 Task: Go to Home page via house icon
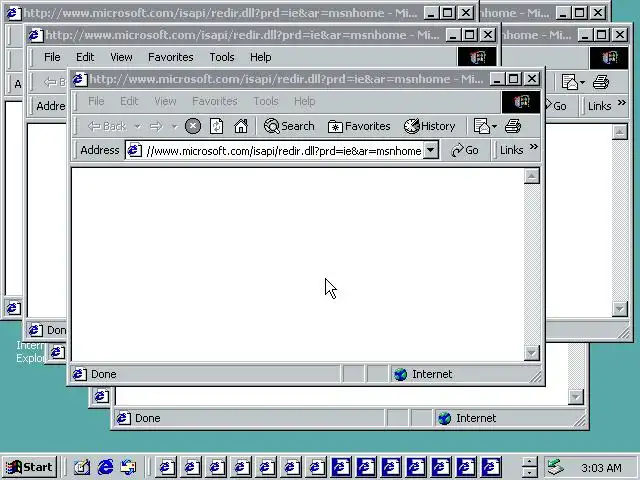(241, 126)
